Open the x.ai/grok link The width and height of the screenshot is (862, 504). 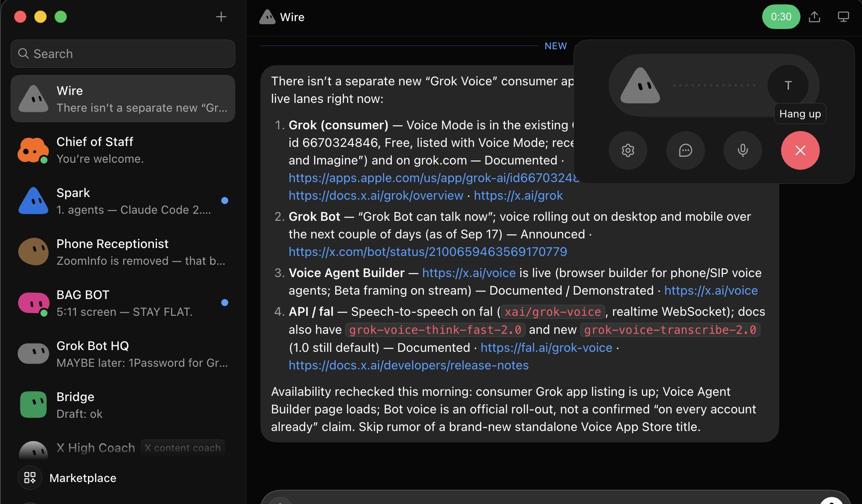point(518,195)
